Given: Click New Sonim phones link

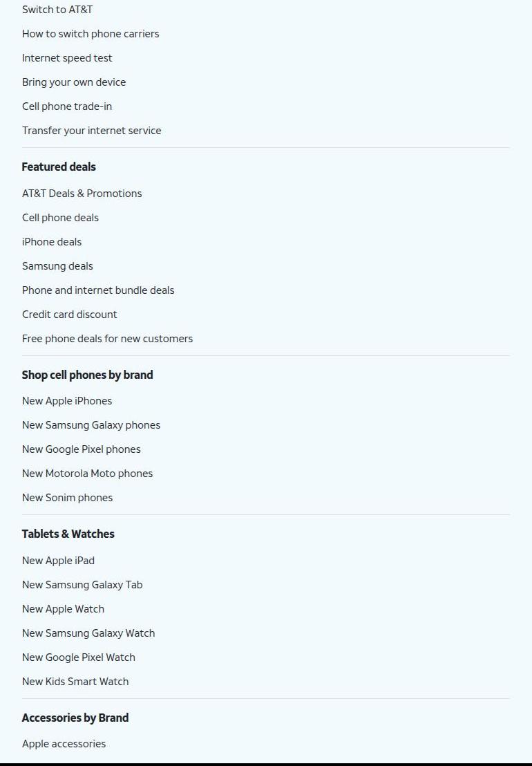Looking at the screenshot, I should [x=67, y=498].
